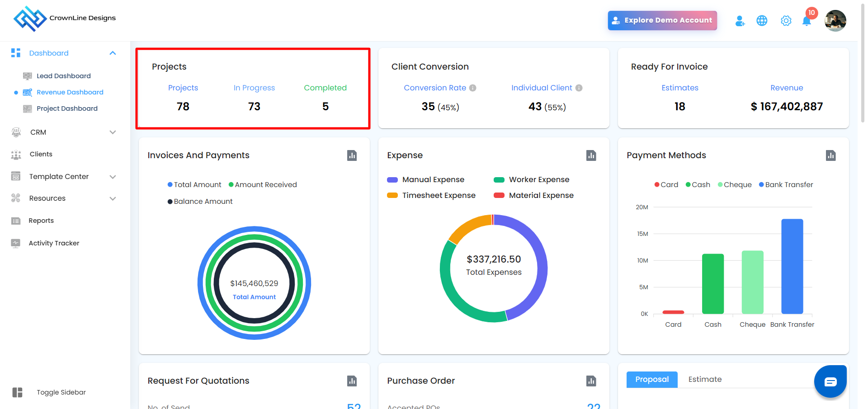
Task: Expand the Template Center menu
Action: coord(113,177)
